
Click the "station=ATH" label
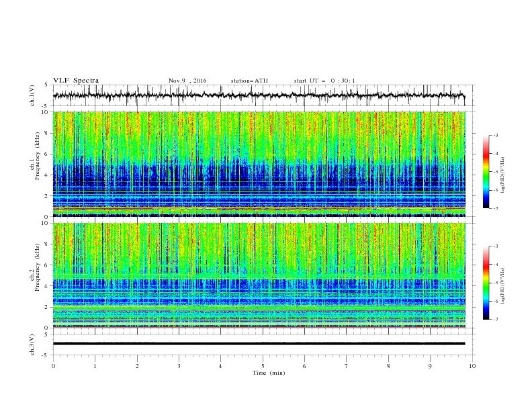point(249,81)
